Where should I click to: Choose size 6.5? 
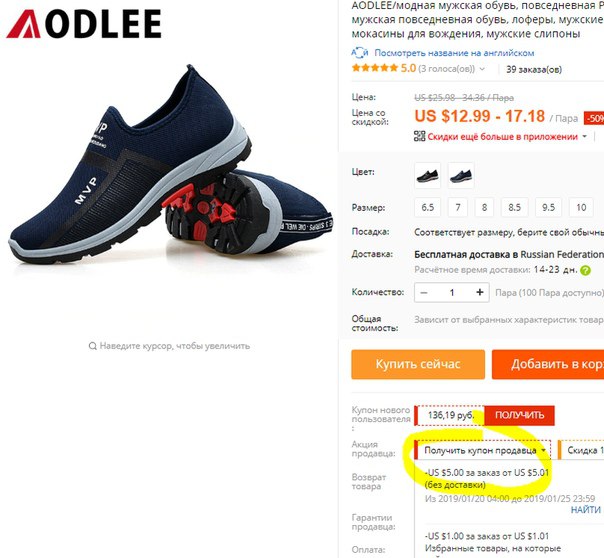point(428,208)
